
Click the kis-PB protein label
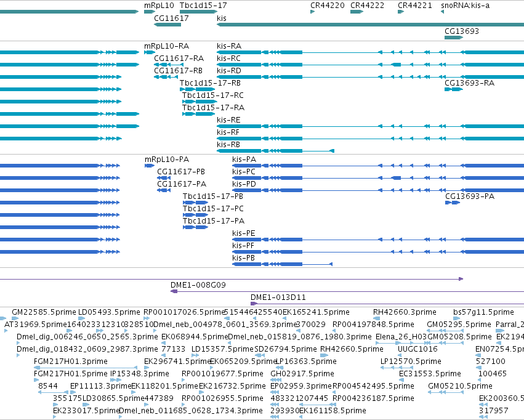243,257
